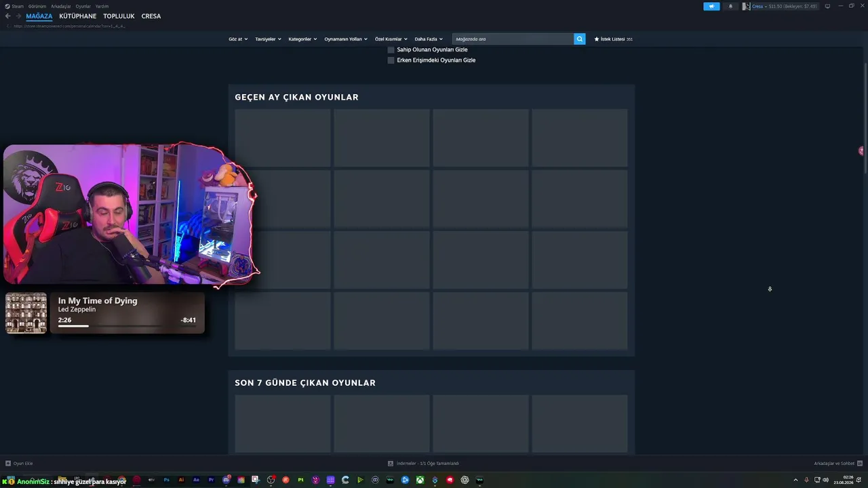Switch to Big Picture mode icon
This screenshot has height=488, width=868.
coord(827,6)
